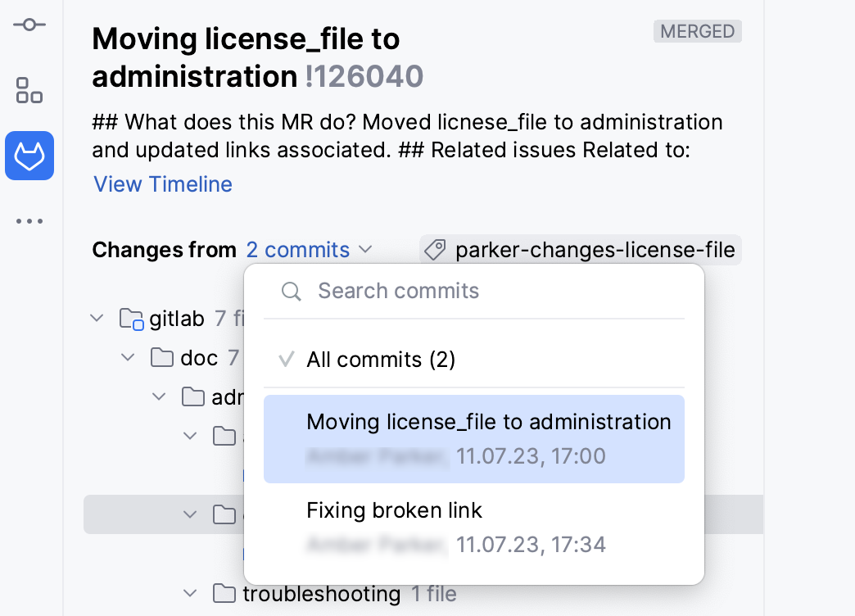Click the branch tag icon
855x616 pixels.
[x=437, y=250]
